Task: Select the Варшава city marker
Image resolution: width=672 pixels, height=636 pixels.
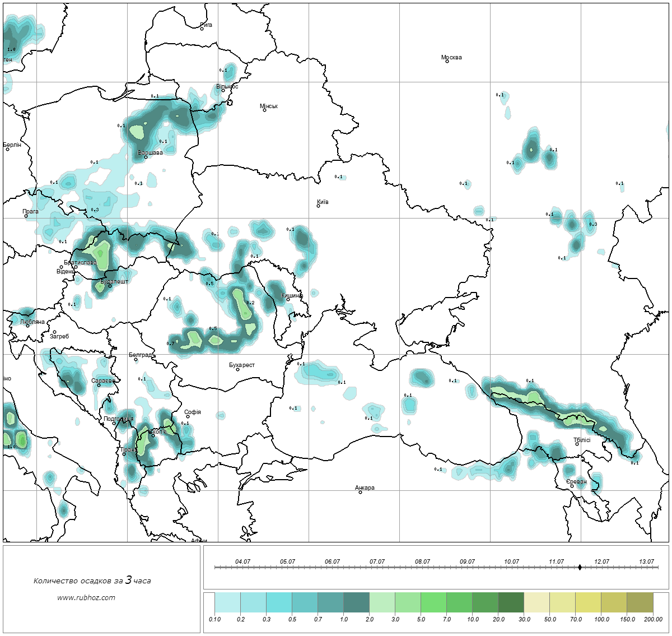Action: point(146,157)
